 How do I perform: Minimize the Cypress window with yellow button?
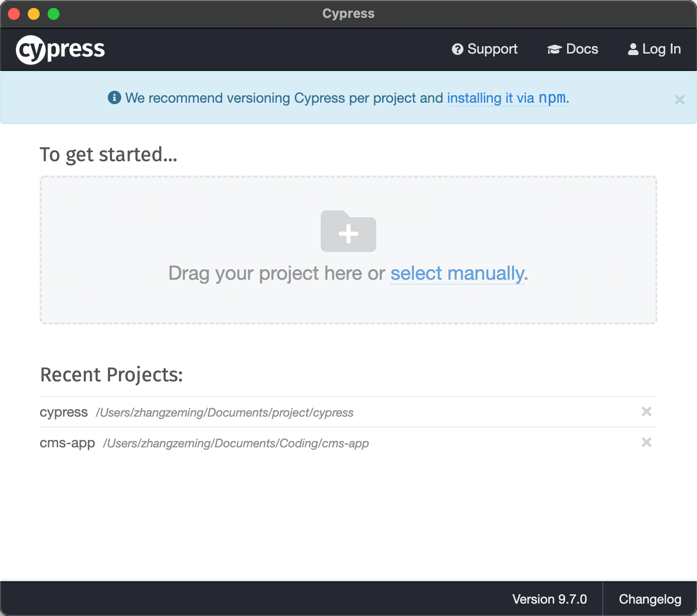[34, 14]
